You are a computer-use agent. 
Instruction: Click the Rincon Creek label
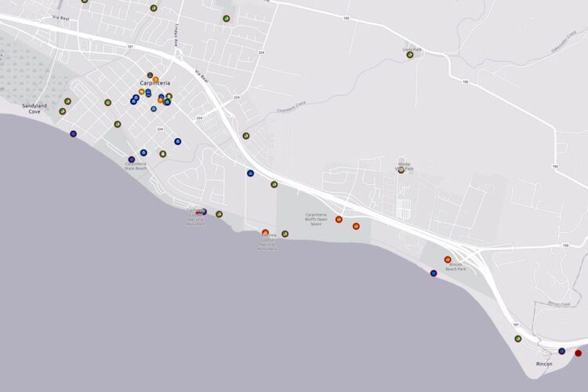click(x=559, y=304)
